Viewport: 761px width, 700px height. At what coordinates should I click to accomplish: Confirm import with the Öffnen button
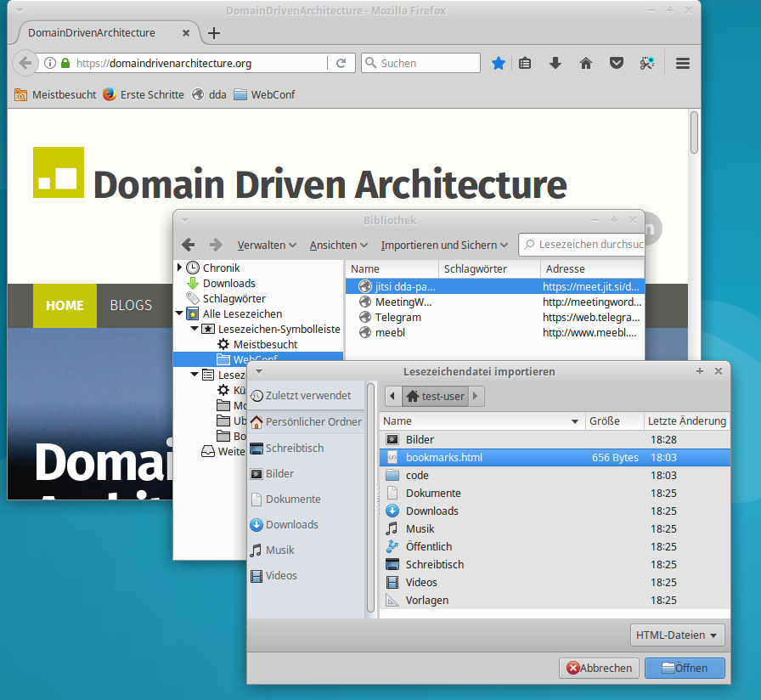pyautogui.click(x=685, y=668)
